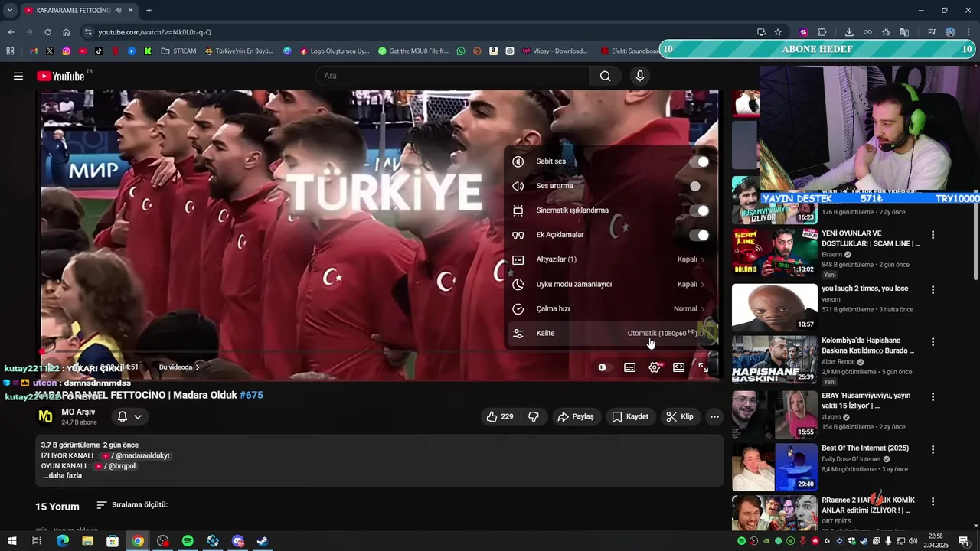Toggle Sinematik ışıklandırma switch
This screenshot has height=551, width=980.
[699, 210]
